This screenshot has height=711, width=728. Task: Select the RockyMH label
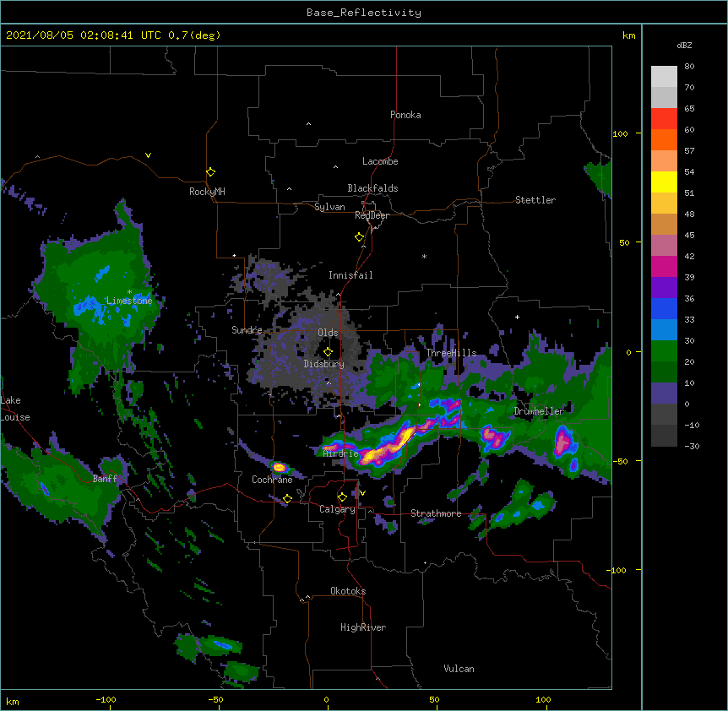click(x=207, y=191)
